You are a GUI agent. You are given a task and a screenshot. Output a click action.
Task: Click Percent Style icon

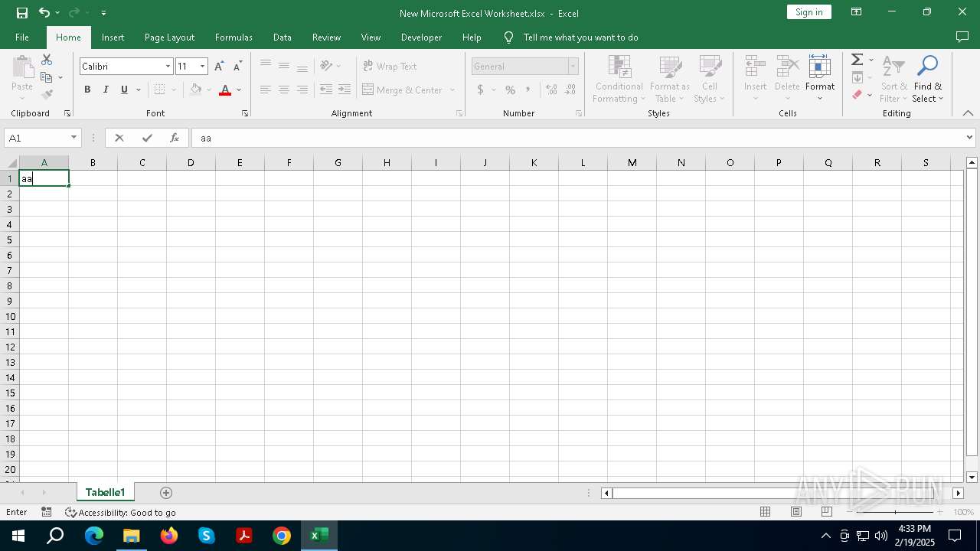510,90
